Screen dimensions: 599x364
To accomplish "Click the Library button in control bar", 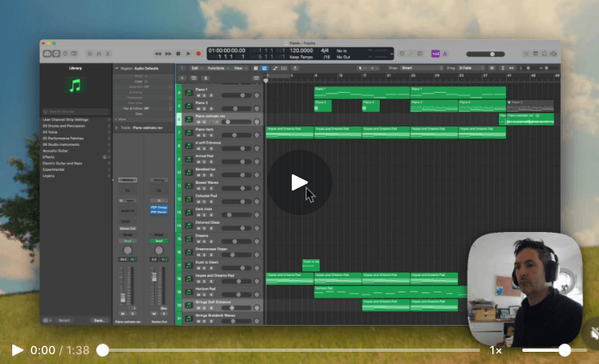I will coord(47,54).
